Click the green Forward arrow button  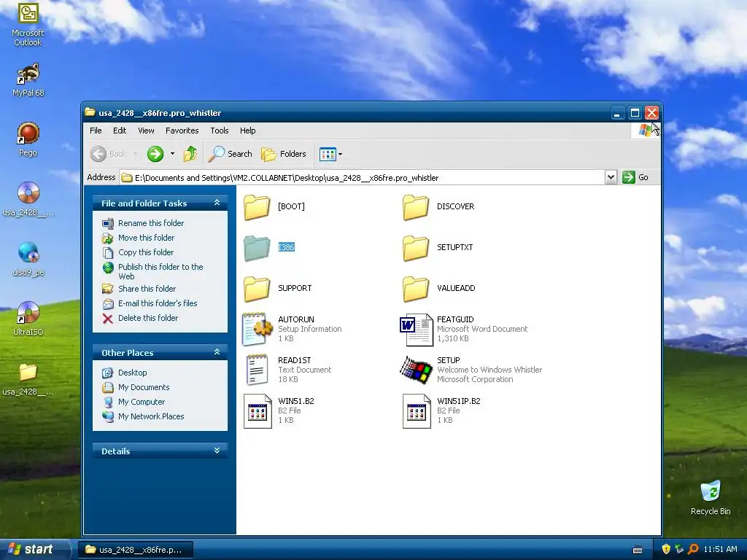click(x=155, y=154)
